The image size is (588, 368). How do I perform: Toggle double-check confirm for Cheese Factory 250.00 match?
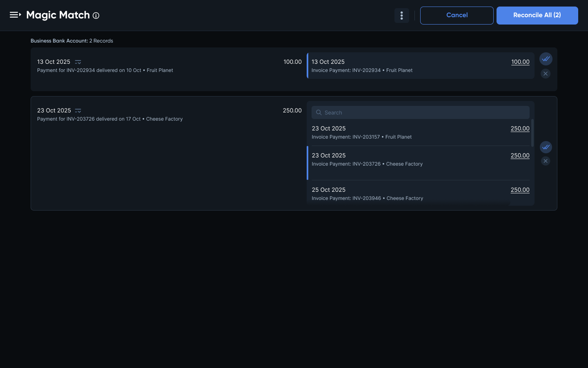(x=546, y=147)
